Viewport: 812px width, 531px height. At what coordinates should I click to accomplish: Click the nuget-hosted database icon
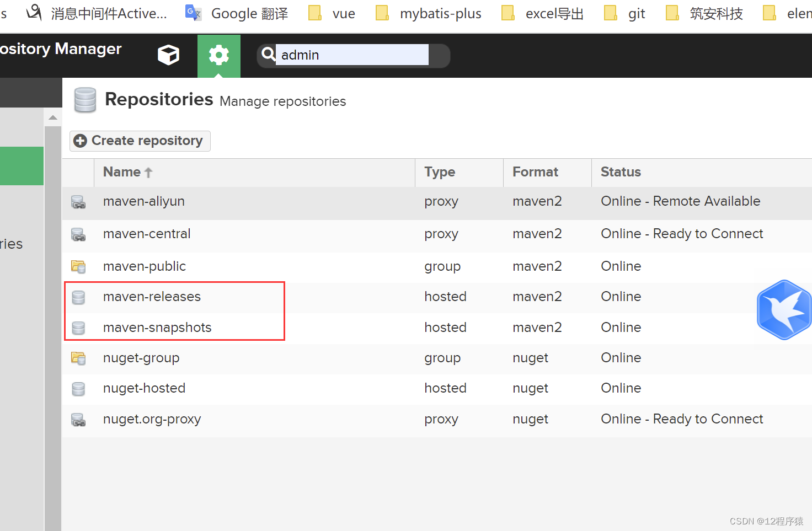pos(78,389)
